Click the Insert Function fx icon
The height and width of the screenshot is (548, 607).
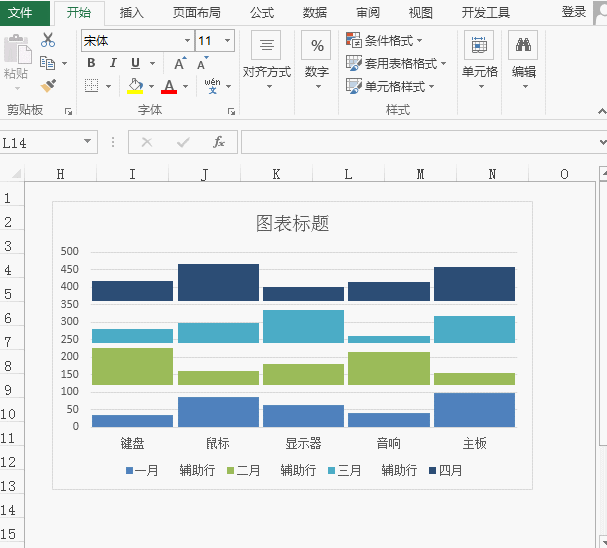pos(219,142)
